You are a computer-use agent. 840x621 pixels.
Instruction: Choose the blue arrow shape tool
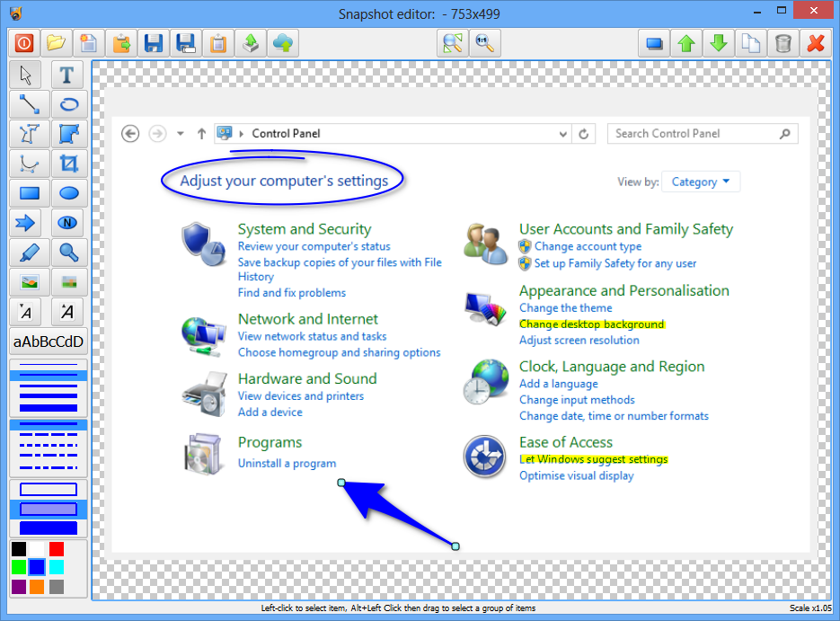(x=25, y=223)
